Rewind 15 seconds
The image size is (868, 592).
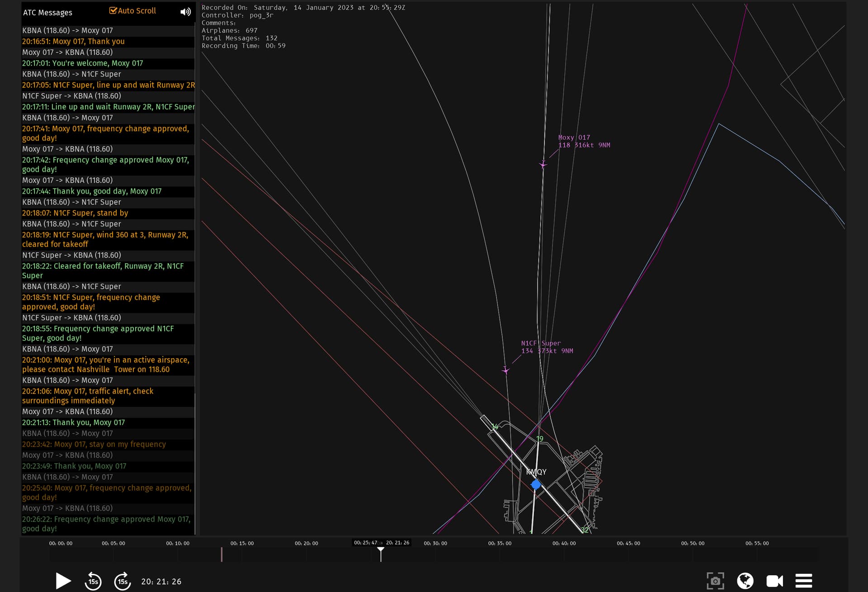click(93, 581)
